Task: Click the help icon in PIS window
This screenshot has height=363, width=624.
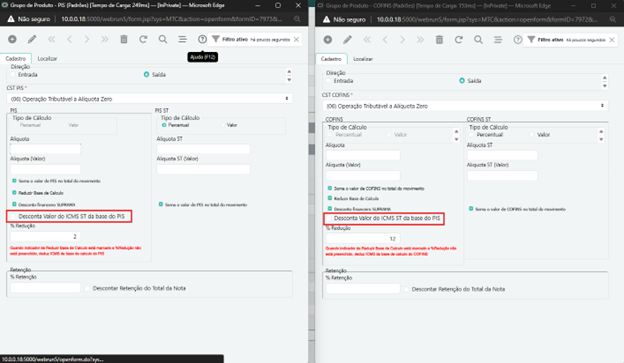Action: coord(202,39)
